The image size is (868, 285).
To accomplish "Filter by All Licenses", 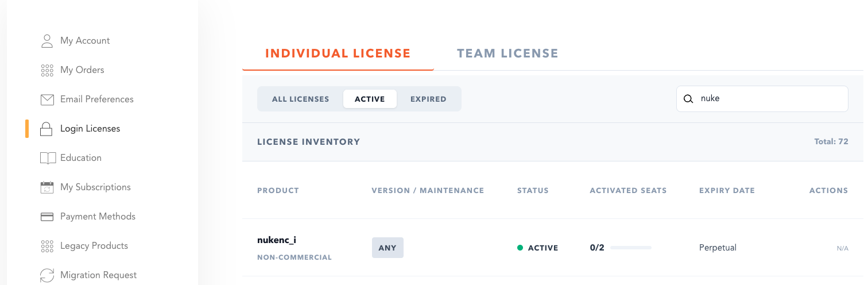I will click(300, 99).
